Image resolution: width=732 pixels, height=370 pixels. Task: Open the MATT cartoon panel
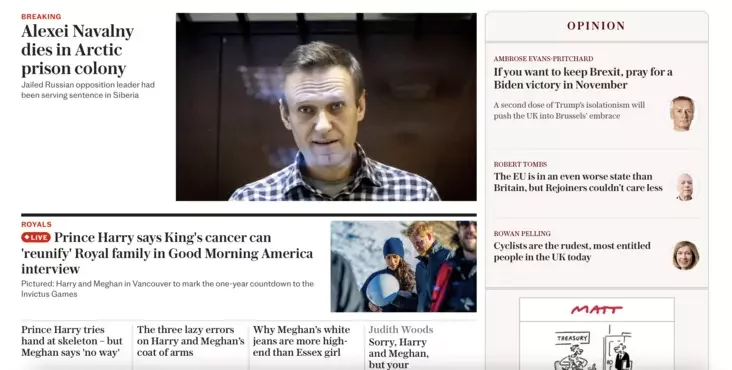pos(597,334)
